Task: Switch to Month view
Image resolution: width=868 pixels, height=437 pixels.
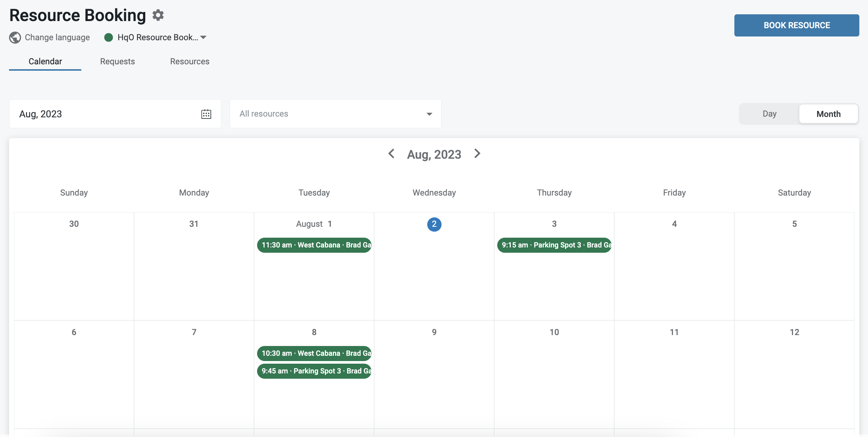Action: [828, 114]
